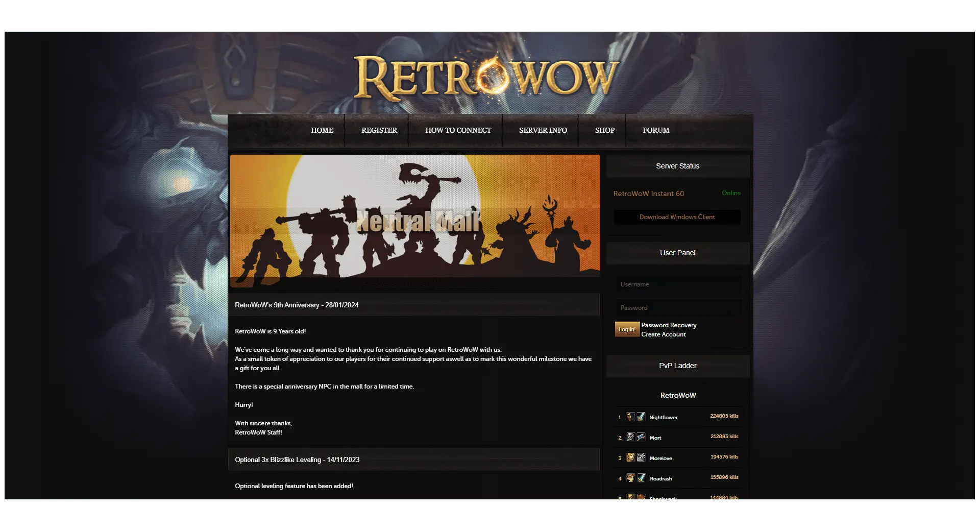Click player name Nightflower

664,417
